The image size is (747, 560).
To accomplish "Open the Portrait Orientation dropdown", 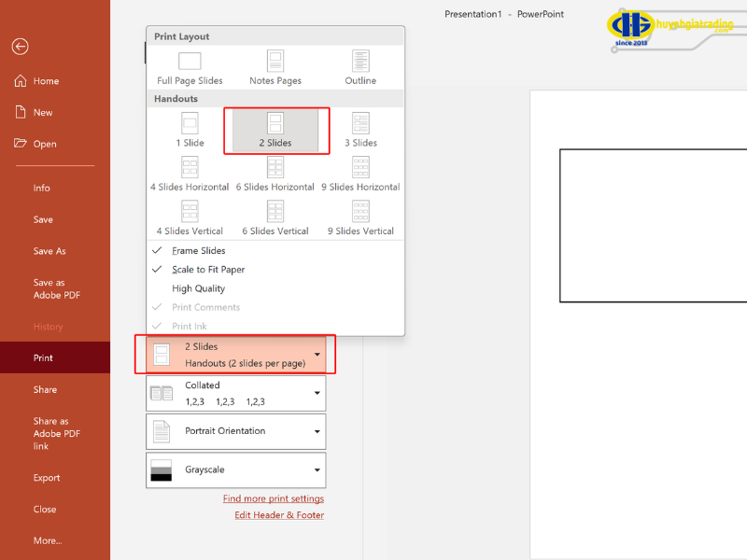I will pyautogui.click(x=234, y=431).
